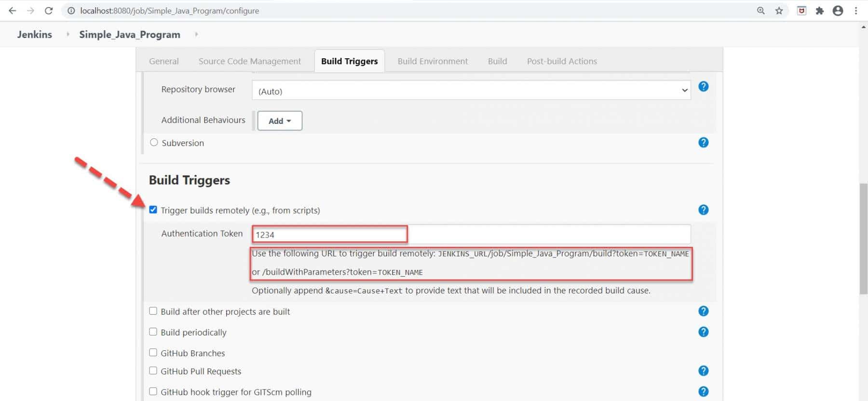Check GitHub Pull Requests option
The height and width of the screenshot is (401, 868).
click(x=153, y=371)
